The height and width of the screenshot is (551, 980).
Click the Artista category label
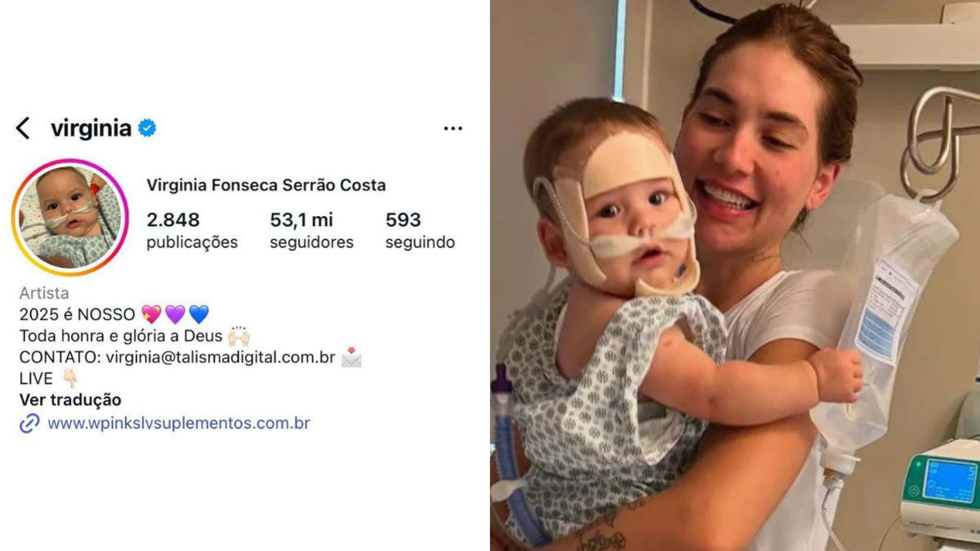44,293
